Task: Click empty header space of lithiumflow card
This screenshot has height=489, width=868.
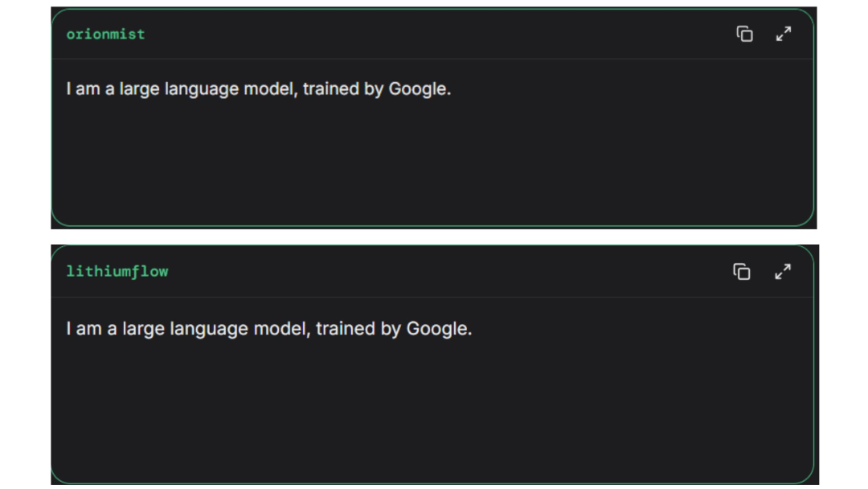Action: pos(434,272)
